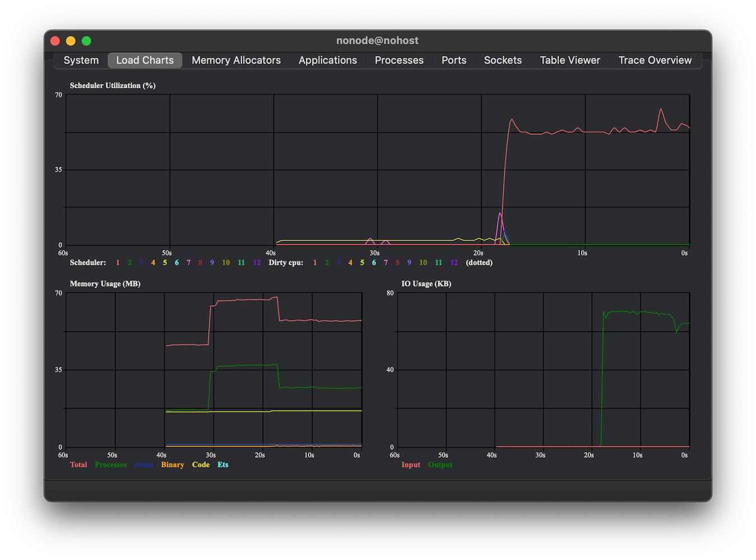Click Dirty cpu legend number 1

pos(315,262)
